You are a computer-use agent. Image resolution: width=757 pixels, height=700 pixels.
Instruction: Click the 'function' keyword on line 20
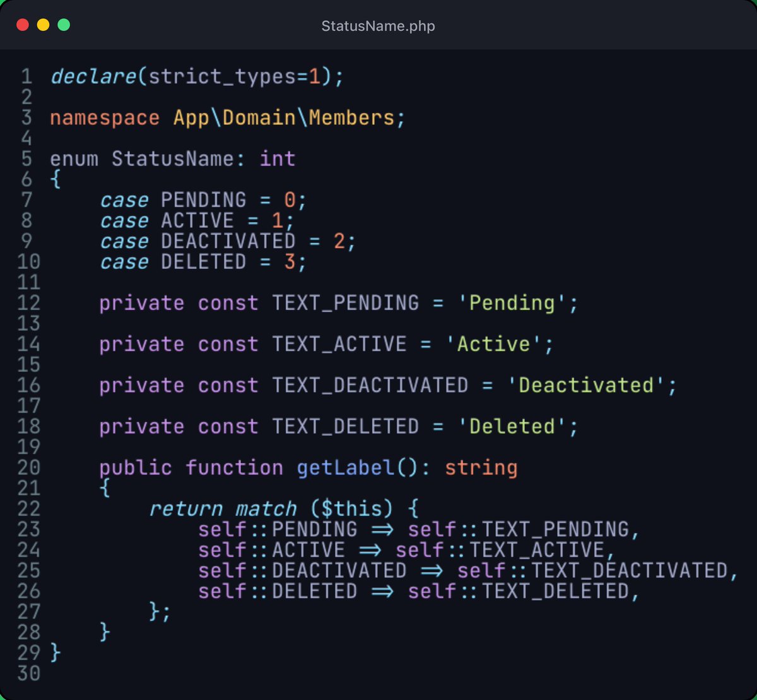[x=235, y=468]
